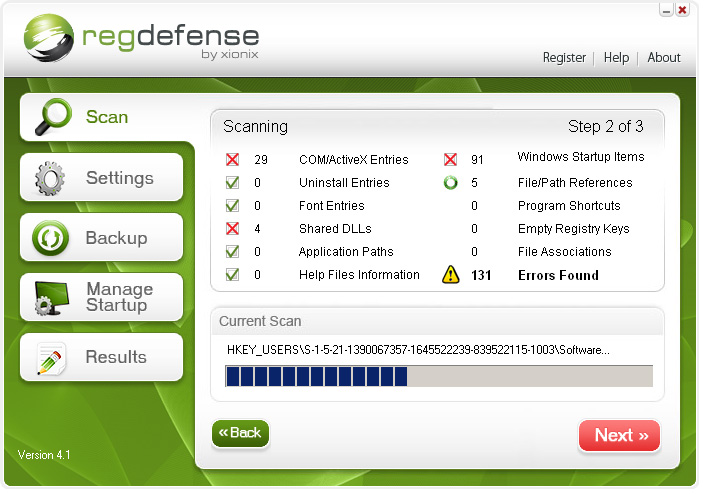704x494 pixels.
Task: Open the About link
Action: pyautogui.click(x=664, y=57)
